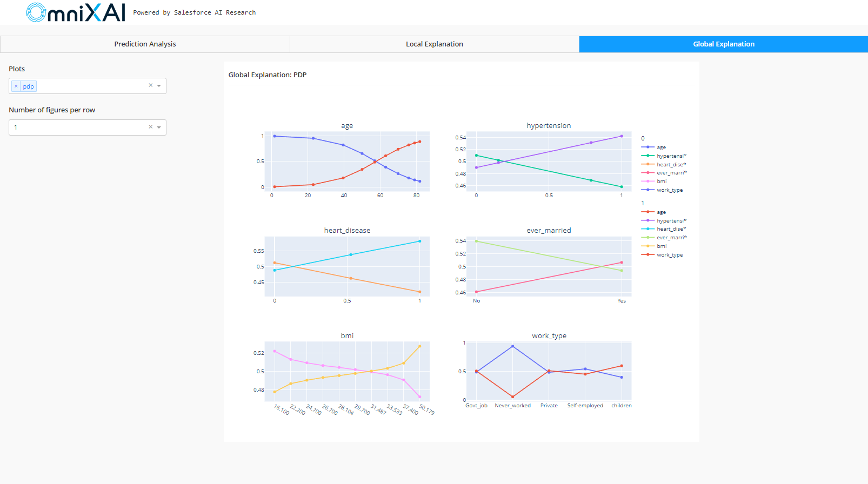Click the hypertension chart title
868x484 pixels.
pyautogui.click(x=549, y=126)
